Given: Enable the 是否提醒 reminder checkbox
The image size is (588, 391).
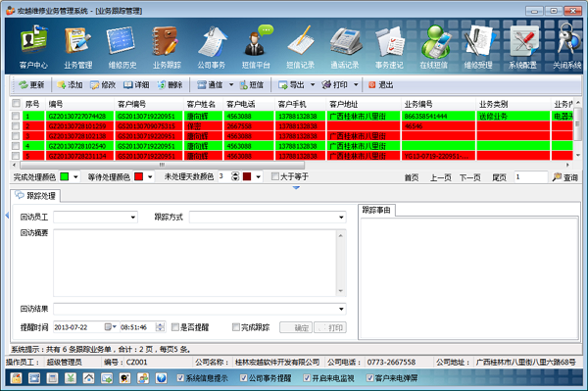Looking at the screenshot, I should coord(175,327).
